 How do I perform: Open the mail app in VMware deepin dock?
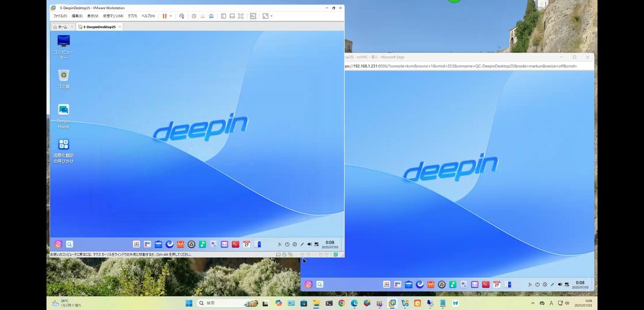pos(224,244)
